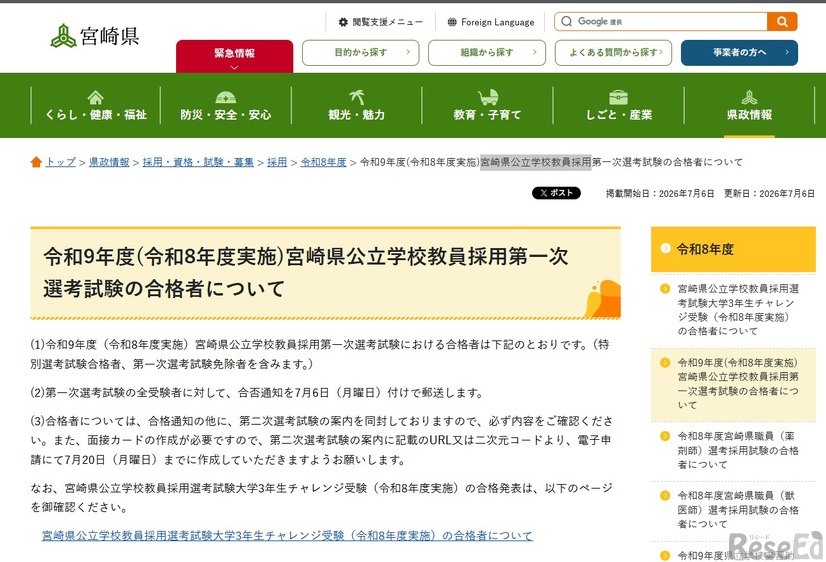Click the paragraph starting with (2)第一次選考試験の全受験者

(257, 392)
